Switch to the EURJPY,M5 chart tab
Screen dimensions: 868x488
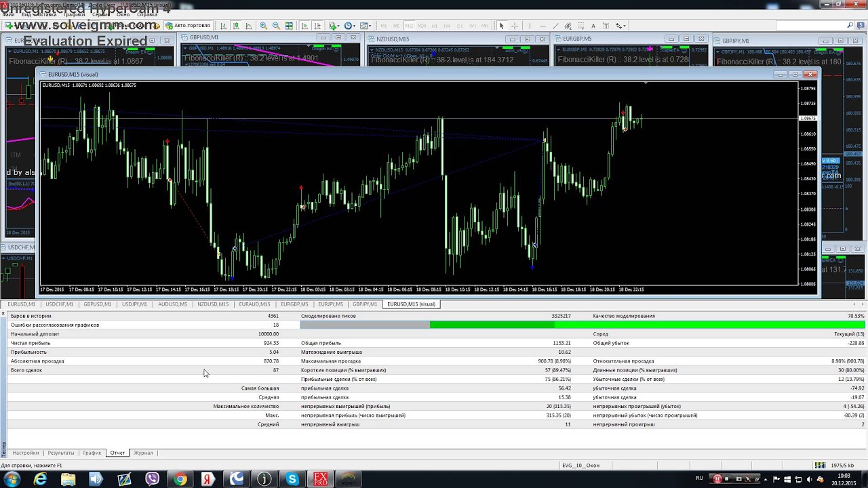[x=330, y=304]
